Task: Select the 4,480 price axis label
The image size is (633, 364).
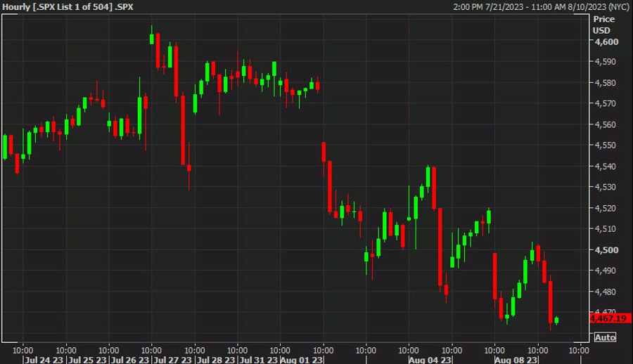Action: pos(605,292)
